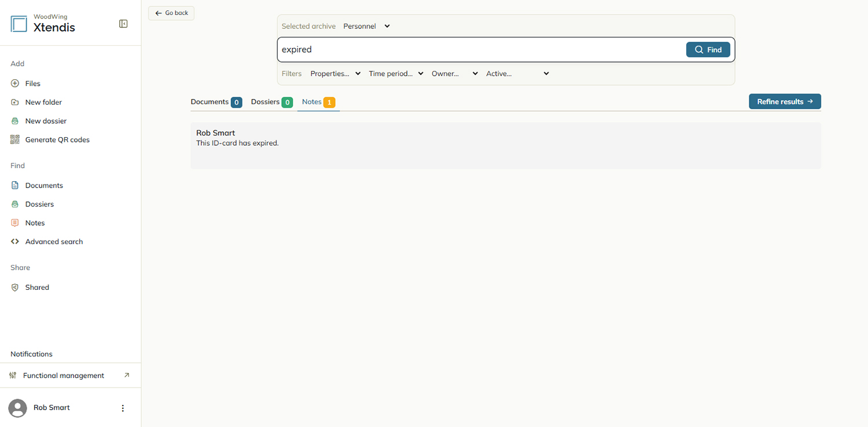Screen dimensions: 868x427
Task: Switch to the Dossiers results tab
Action: pyautogui.click(x=272, y=102)
